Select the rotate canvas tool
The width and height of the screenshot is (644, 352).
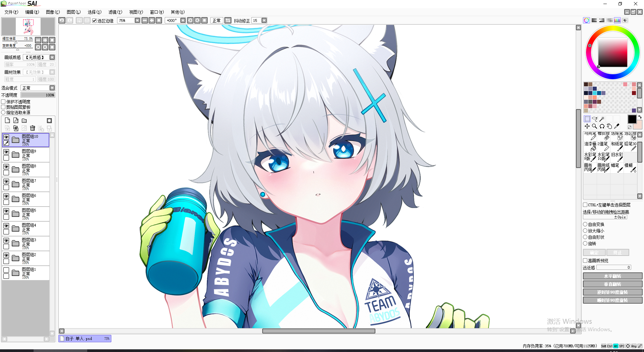coord(602,126)
